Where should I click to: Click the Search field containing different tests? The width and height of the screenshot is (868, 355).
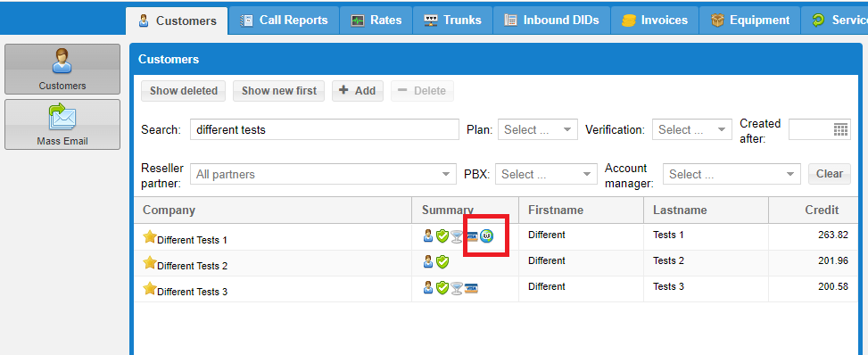click(325, 129)
